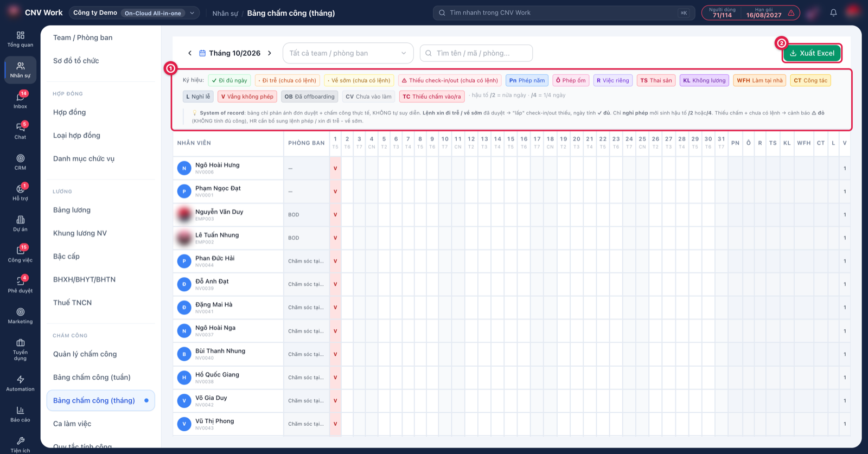Focus the Tìm nhanh trong CNV Work search
This screenshot has width=868, height=454.
tap(564, 13)
